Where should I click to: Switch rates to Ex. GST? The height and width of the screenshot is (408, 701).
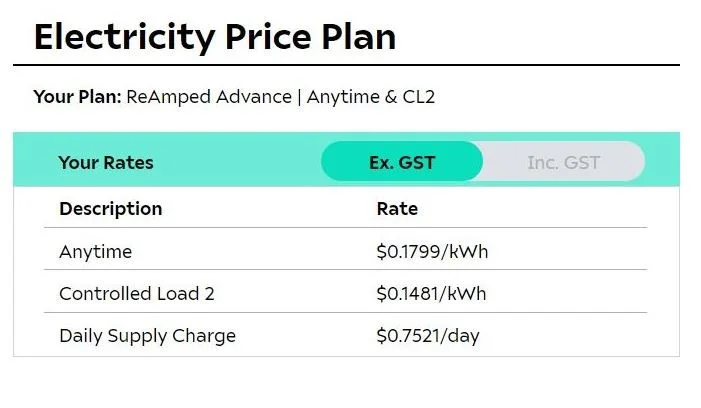(402, 162)
